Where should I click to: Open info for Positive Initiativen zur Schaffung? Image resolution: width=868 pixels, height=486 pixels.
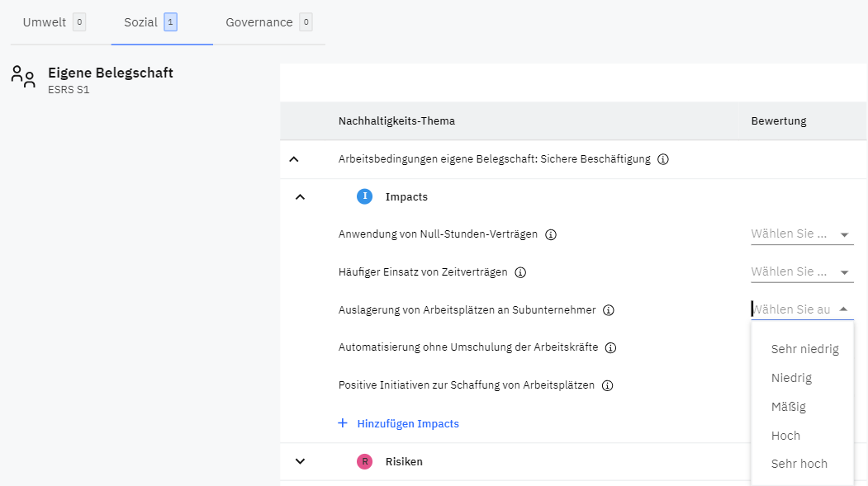pos(607,385)
